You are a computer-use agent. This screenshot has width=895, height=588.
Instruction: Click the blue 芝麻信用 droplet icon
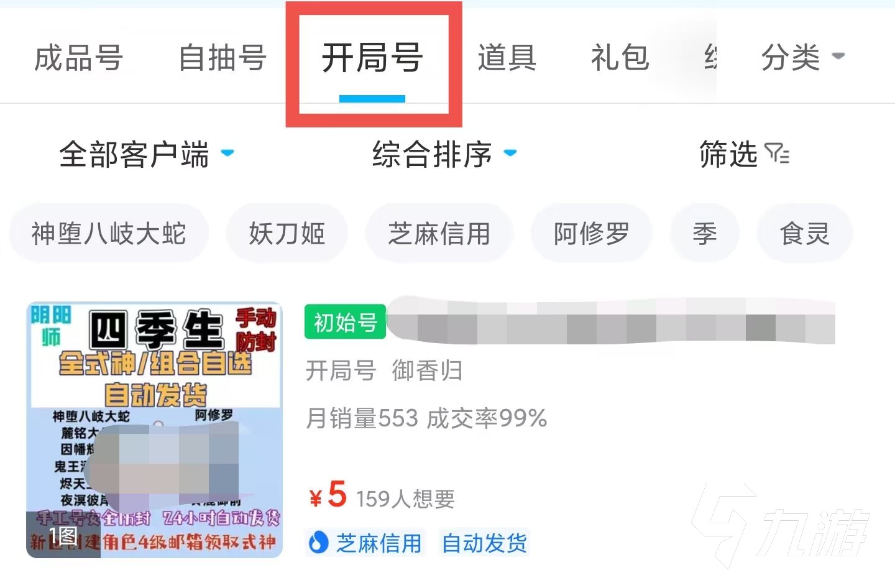click(x=318, y=543)
